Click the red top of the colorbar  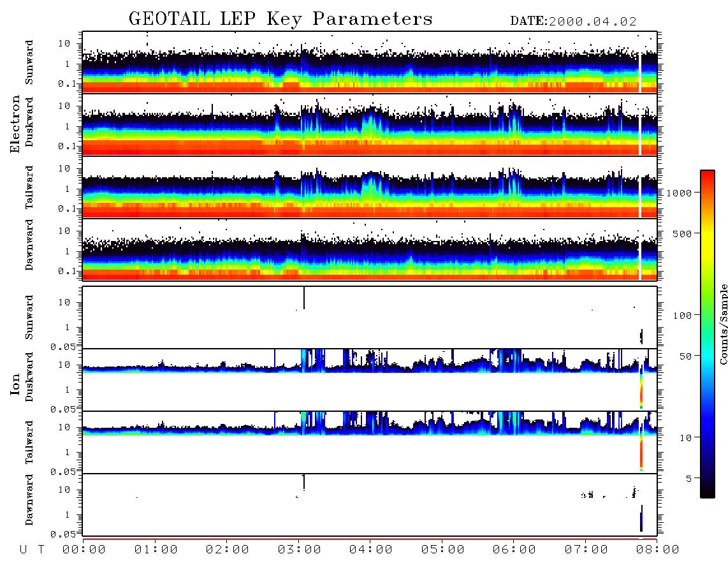pos(708,178)
